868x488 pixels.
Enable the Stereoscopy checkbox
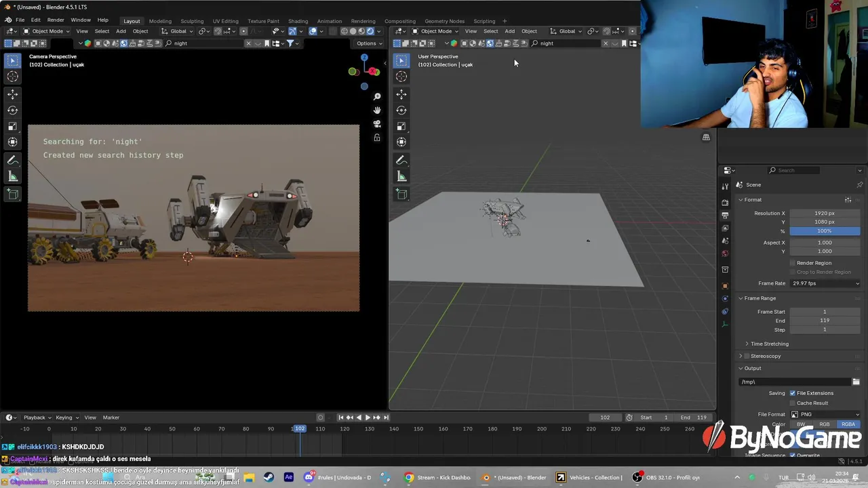(747, 356)
